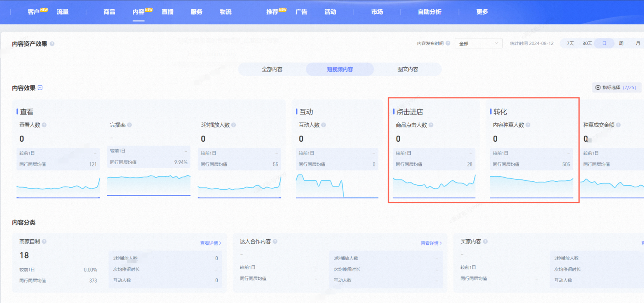Screen dimensions: 644x303
Task: Collapse the 内容效果 section icon
Action: pos(40,88)
